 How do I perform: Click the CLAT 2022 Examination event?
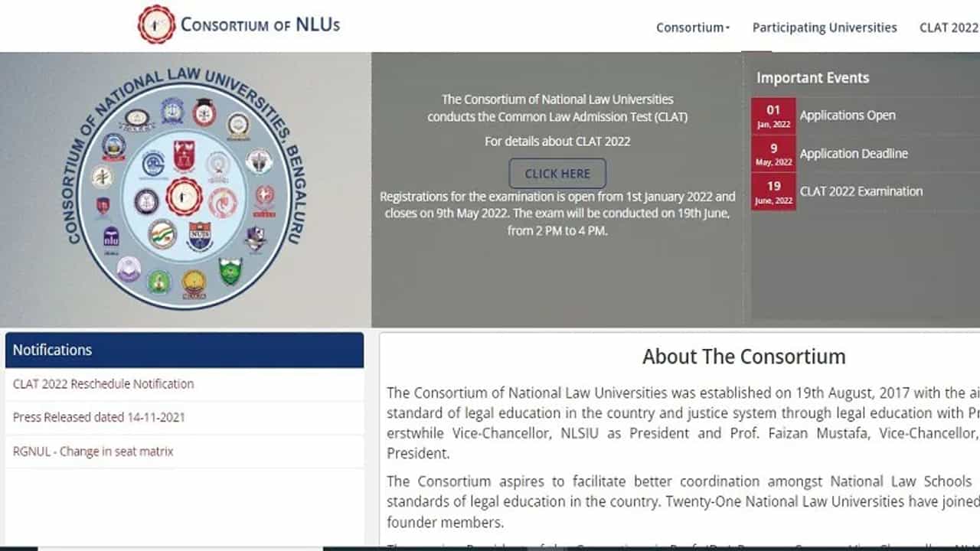pos(861,191)
